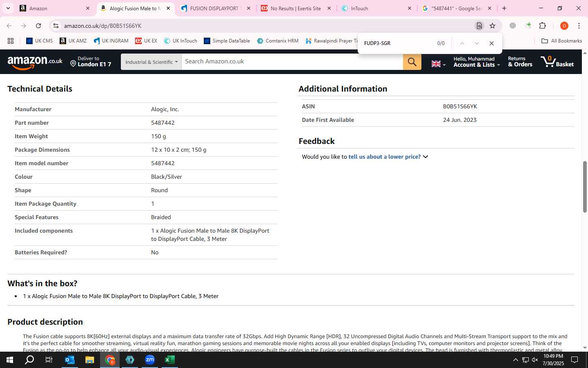Open the Amazon basket
Screen dimensions: 588x368
click(x=557, y=62)
